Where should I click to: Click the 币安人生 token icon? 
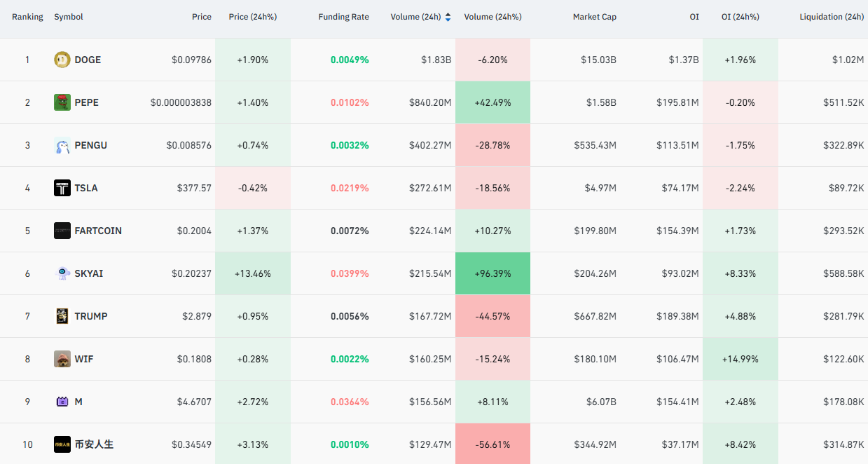coord(62,444)
